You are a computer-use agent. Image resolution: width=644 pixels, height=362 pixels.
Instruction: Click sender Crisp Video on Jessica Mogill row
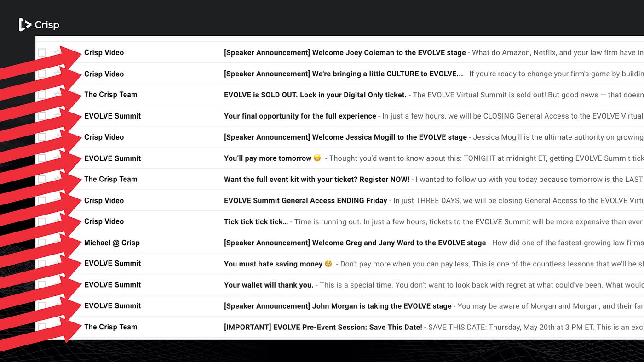104,137
